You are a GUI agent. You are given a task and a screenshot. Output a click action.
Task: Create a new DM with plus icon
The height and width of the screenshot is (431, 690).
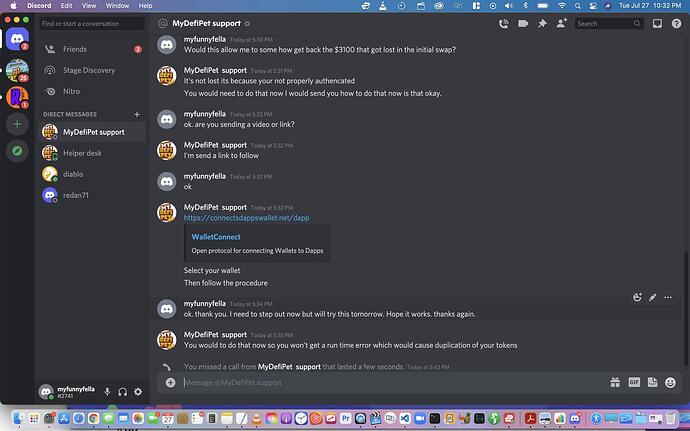tap(137, 114)
